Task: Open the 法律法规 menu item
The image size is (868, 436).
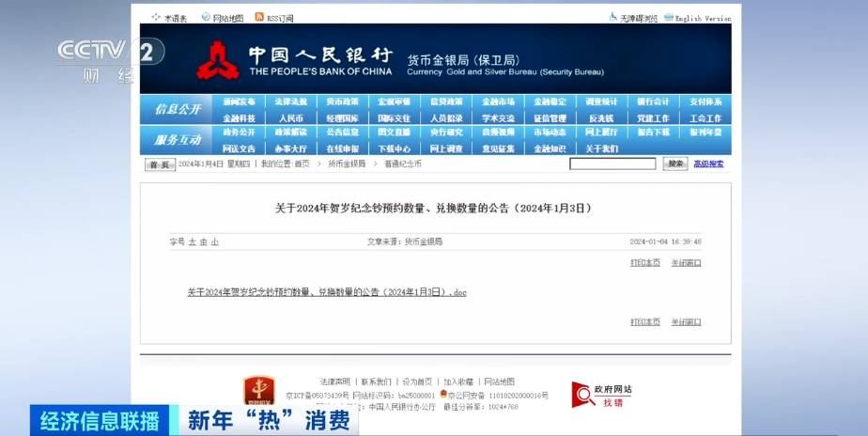Action: 290,101
